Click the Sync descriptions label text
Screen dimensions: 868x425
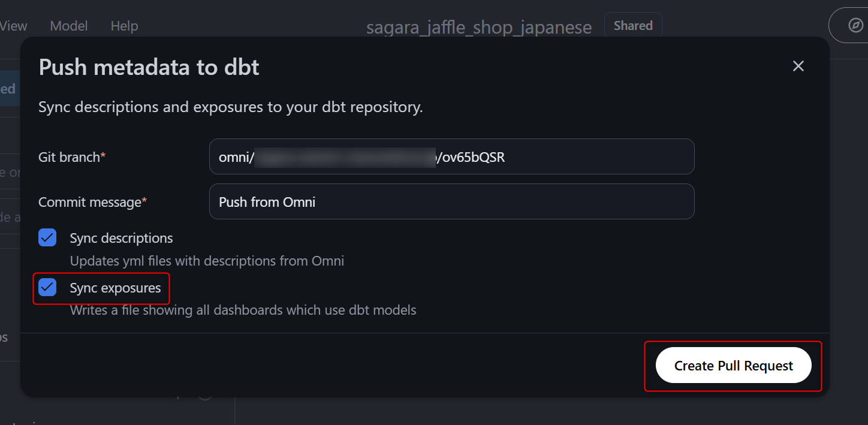pos(121,238)
